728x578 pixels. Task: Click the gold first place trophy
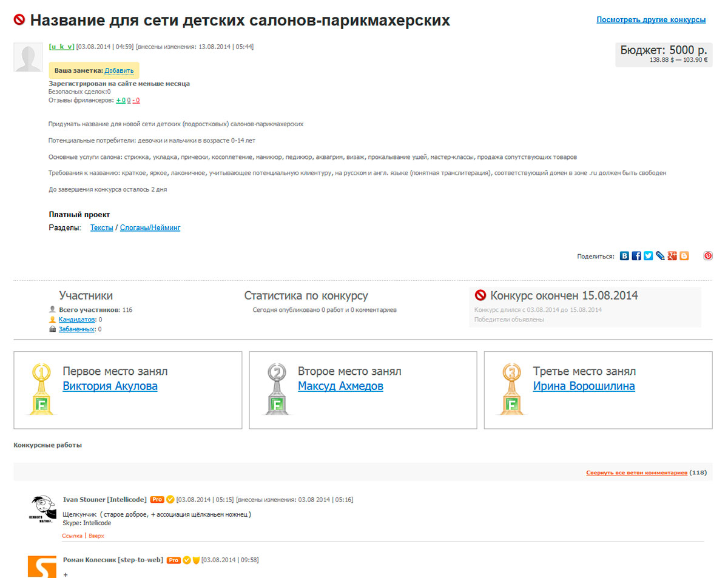[41, 389]
